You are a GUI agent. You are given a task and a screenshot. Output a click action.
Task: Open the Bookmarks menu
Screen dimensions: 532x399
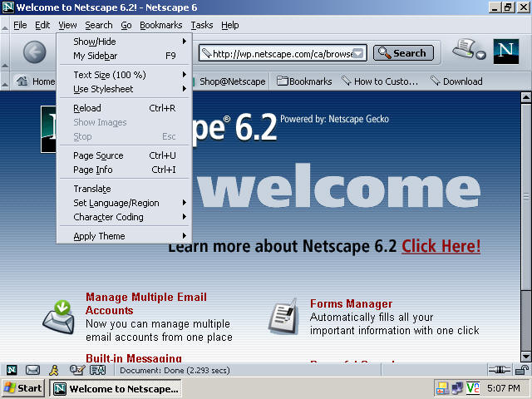[160, 25]
